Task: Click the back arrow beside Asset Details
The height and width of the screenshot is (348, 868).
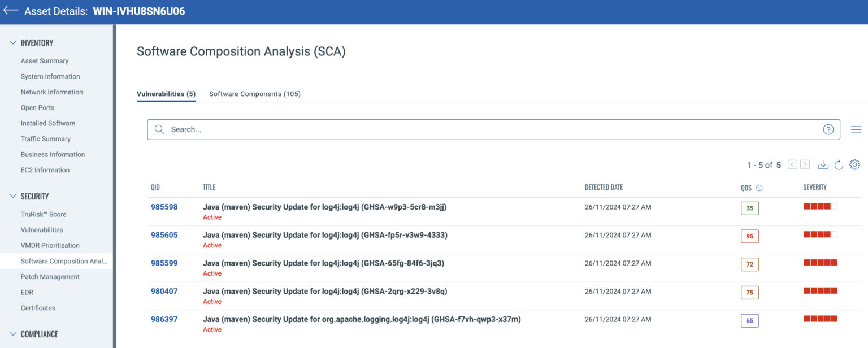Action: [x=10, y=10]
